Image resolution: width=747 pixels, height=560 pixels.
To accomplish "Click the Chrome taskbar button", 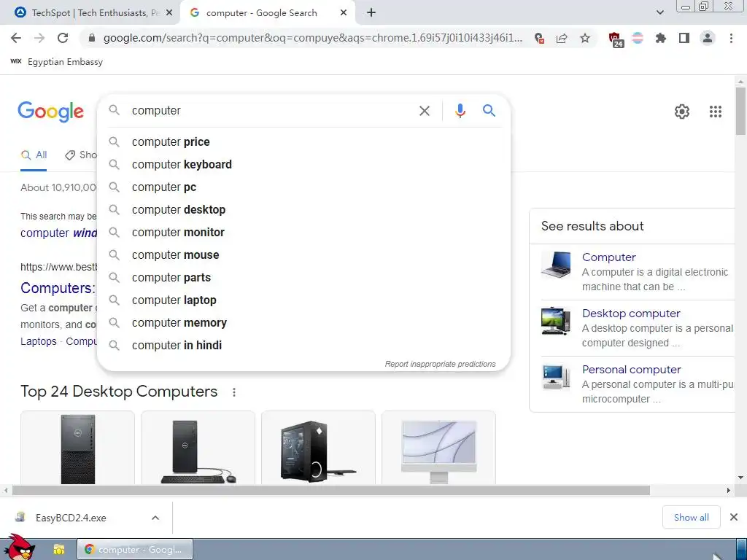I will (x=135, y=550).
